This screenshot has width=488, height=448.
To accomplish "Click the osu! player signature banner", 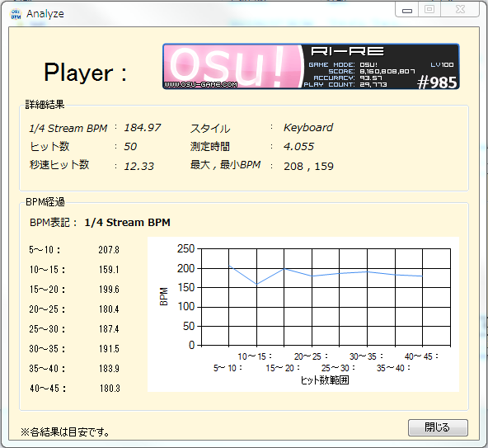I will click(x=311, y=66).
